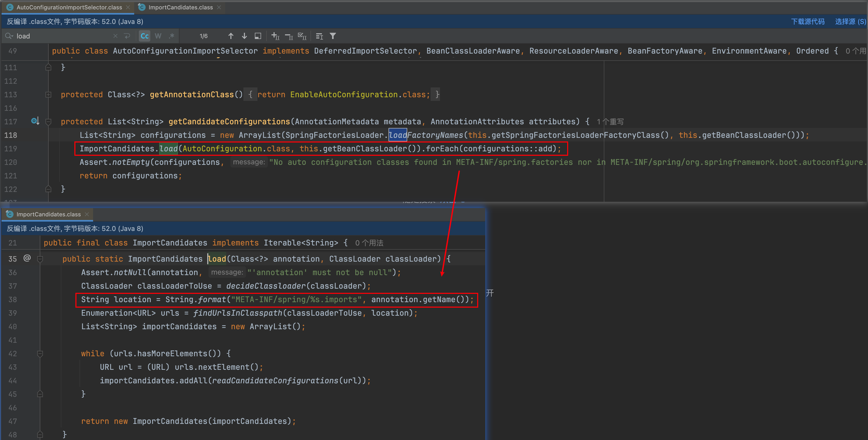Open search results in find window
Viewport: 868px width, 440px height.
[x=258, y=36]
